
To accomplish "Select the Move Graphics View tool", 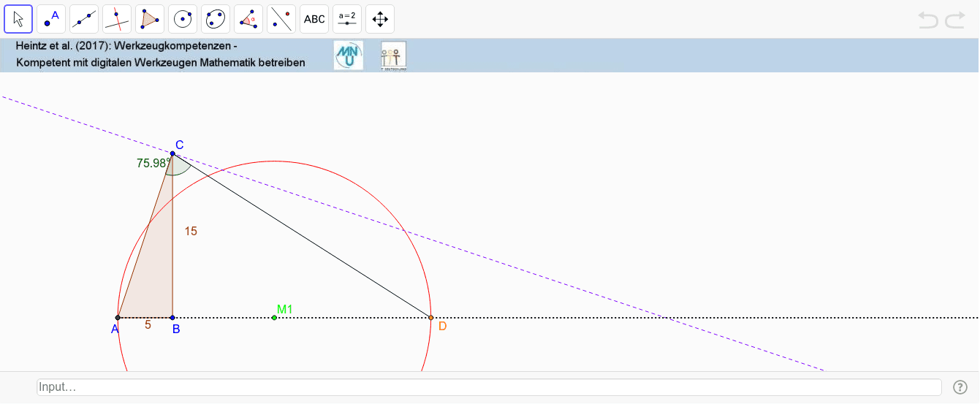I will coord(380,19).
